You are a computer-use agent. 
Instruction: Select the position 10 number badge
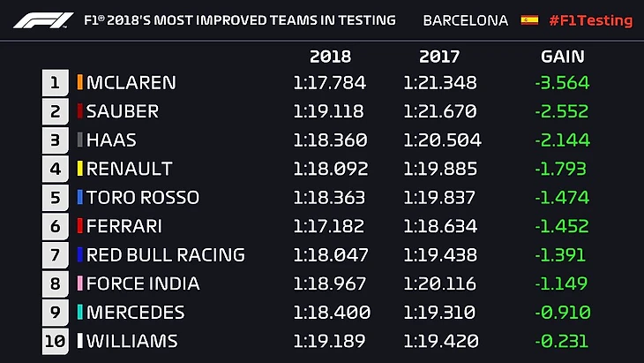(55, 341)
